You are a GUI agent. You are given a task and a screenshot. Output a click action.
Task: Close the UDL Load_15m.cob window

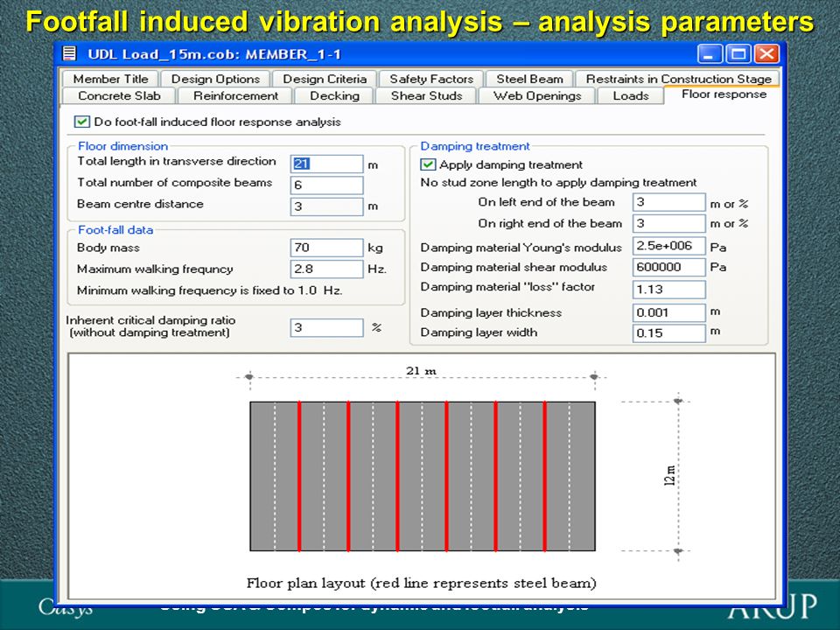click(766, 54)
